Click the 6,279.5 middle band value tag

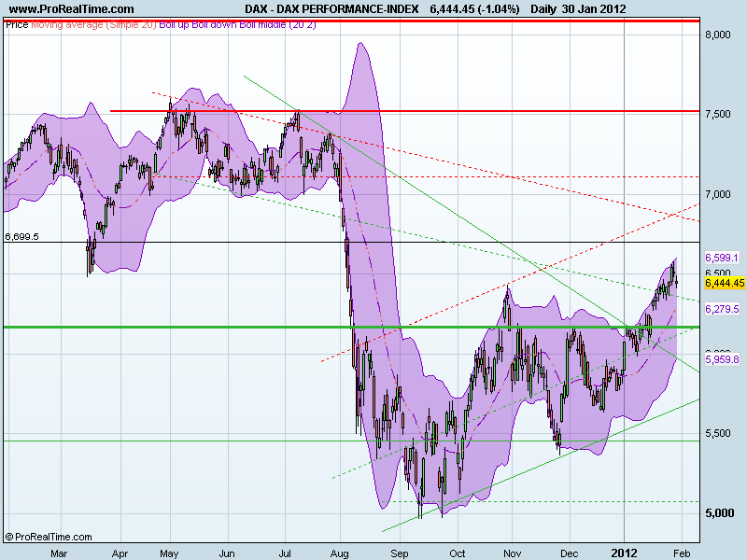pyautogui.click(x=722, y=309)
